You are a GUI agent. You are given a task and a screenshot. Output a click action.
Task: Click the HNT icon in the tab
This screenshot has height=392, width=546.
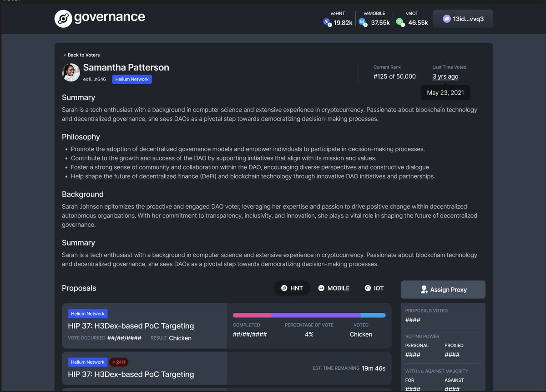pos(284,288)
